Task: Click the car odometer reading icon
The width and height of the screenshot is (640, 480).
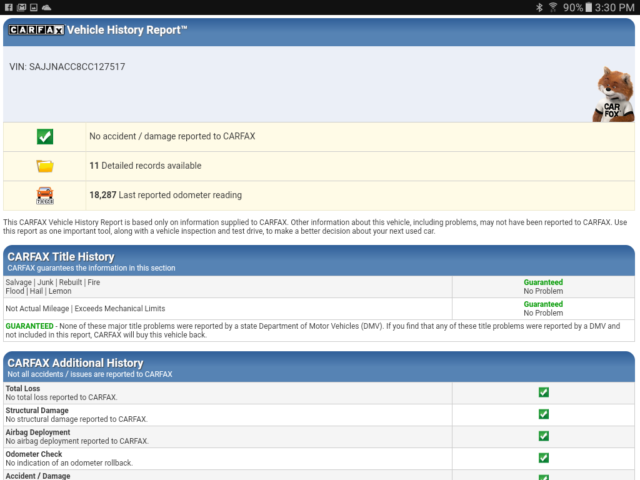Action: pyautogui.click(x=45, y=195)
